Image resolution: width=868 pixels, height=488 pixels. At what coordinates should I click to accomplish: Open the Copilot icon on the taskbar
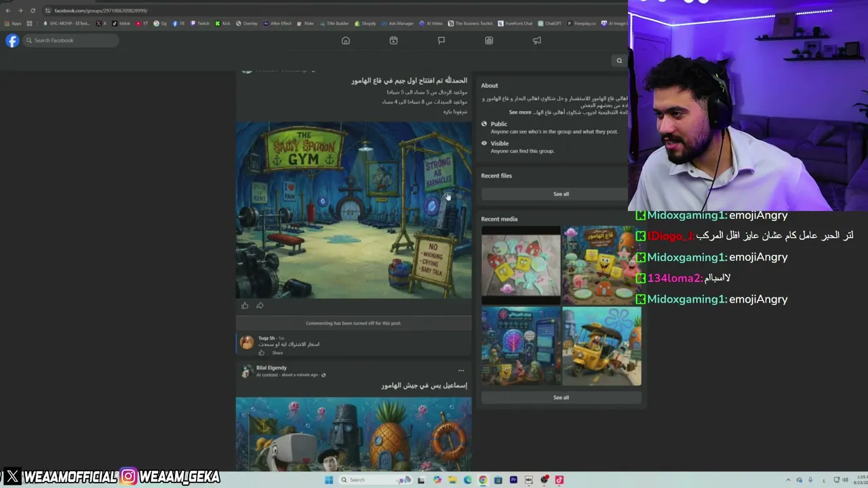[x=437, y=480]
